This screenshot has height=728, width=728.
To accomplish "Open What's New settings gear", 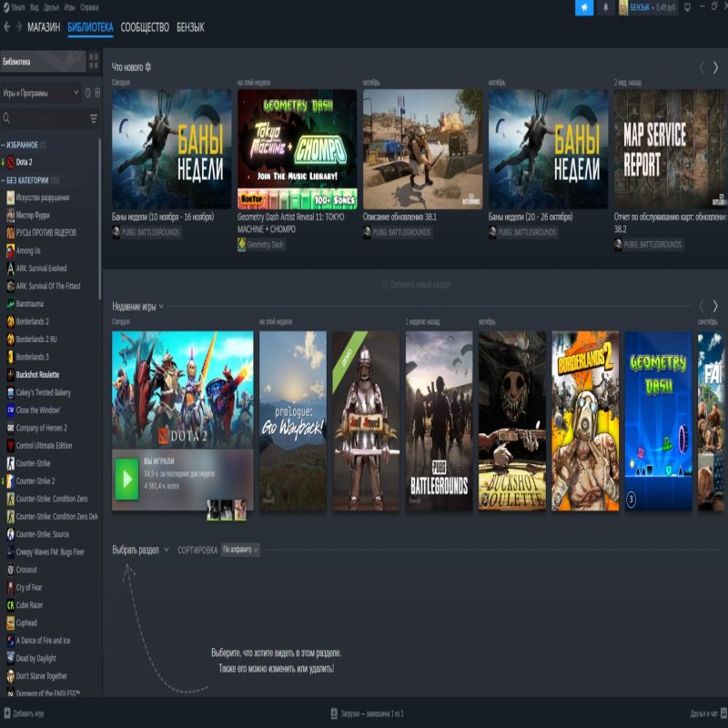I will point(149,67).
